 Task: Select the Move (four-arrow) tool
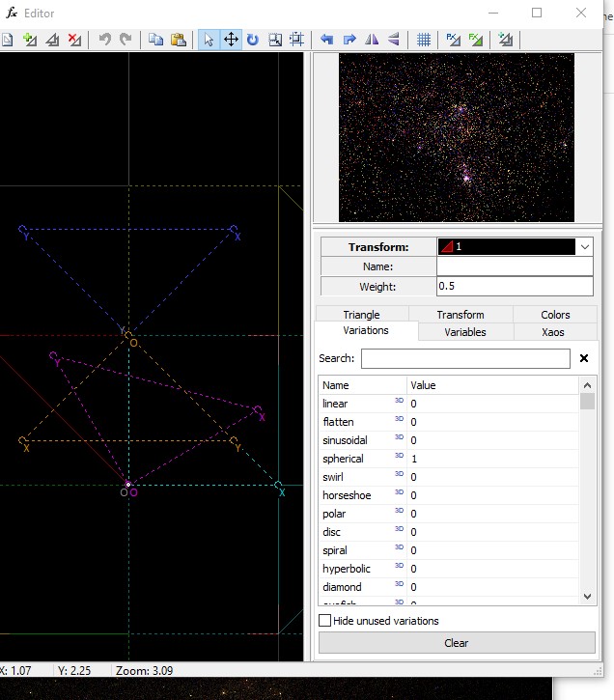231,40
